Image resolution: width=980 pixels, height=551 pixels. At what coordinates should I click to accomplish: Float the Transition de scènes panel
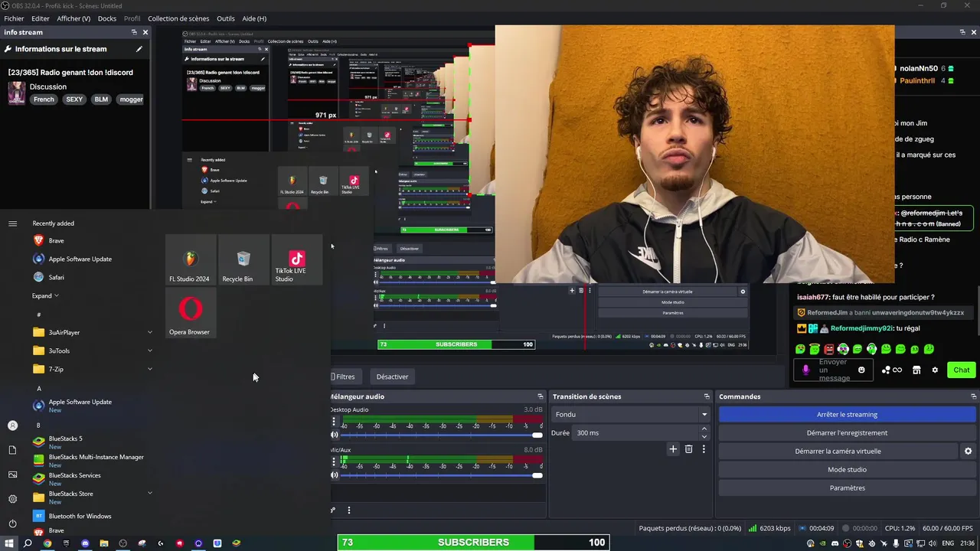[x=707, y=396]
